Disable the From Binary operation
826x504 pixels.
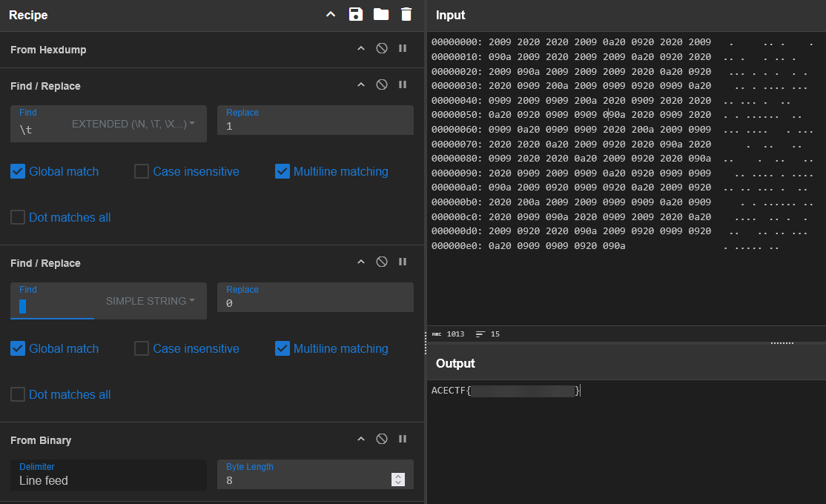tap(382, 440)
